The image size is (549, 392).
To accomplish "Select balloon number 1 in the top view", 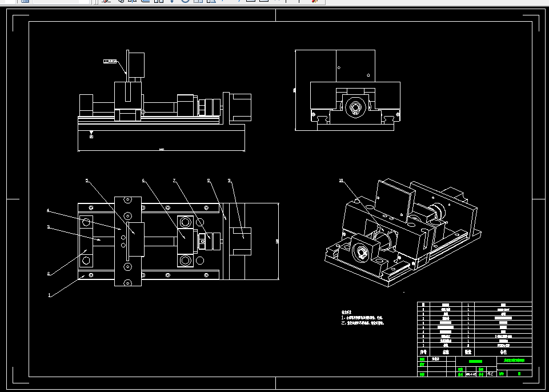I will click(x=49, y=295).
